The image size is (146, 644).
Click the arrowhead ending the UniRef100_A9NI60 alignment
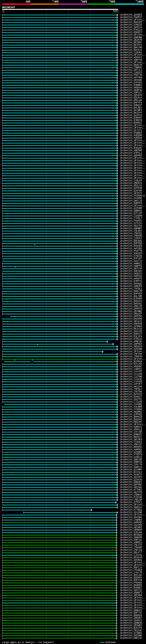click(107, 342)
